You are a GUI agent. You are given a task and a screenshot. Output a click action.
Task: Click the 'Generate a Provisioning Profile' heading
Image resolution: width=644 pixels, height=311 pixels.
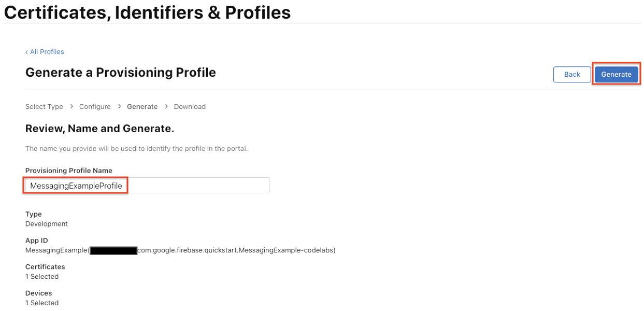click(120, 73)
